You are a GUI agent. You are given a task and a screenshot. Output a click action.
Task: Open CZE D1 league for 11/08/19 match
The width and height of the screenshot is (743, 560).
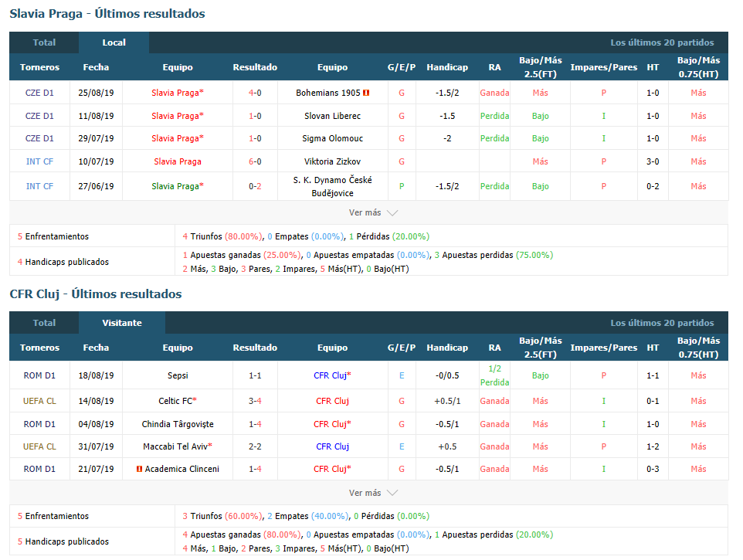click(39, 116)
